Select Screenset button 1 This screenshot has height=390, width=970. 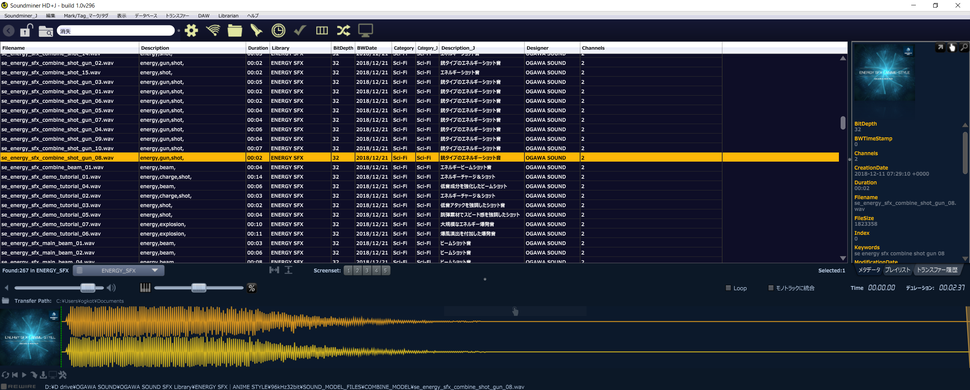click(x=348, y=271)
